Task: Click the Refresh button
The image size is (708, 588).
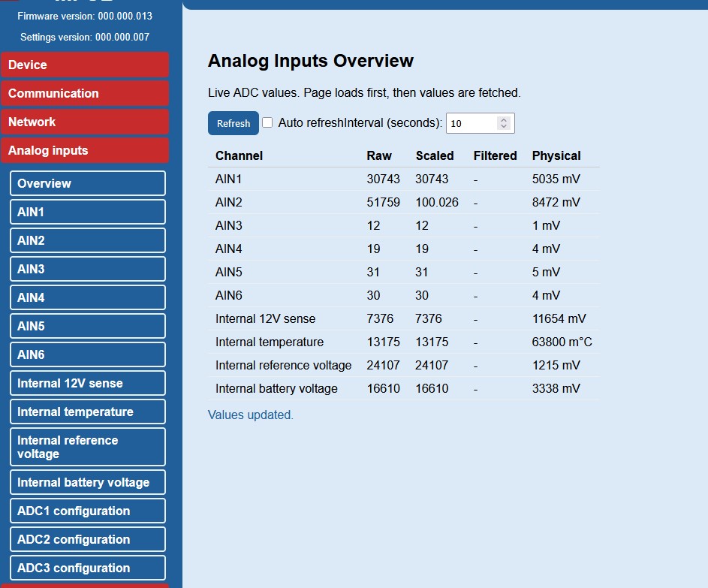Action: point(233,123)
